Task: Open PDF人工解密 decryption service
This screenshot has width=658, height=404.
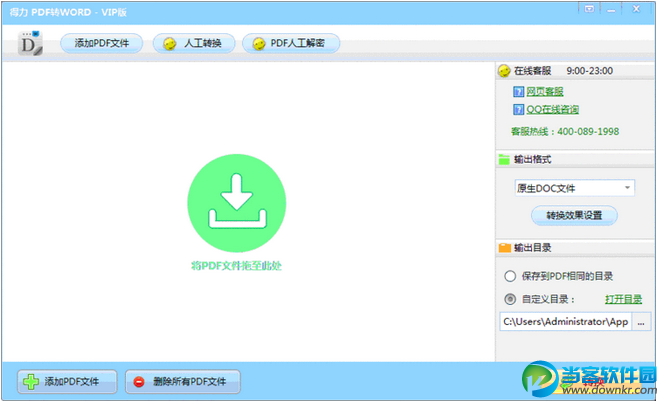Action: click(x=291, y=43)
